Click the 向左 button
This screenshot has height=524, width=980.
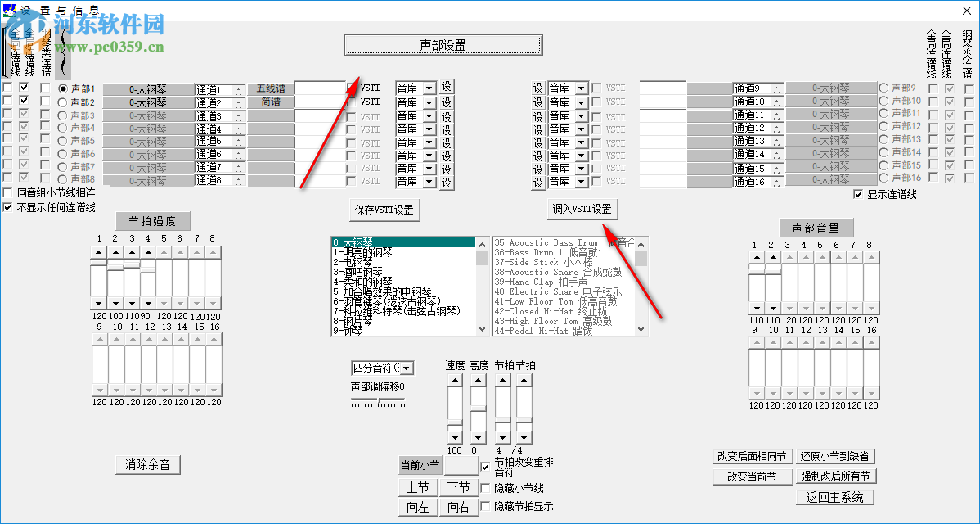417,507
